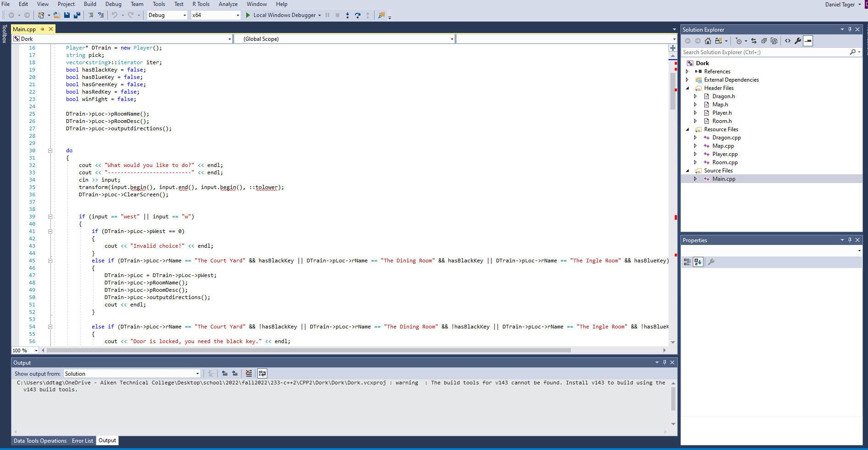Open the Build menu

[x=90, y=4]
